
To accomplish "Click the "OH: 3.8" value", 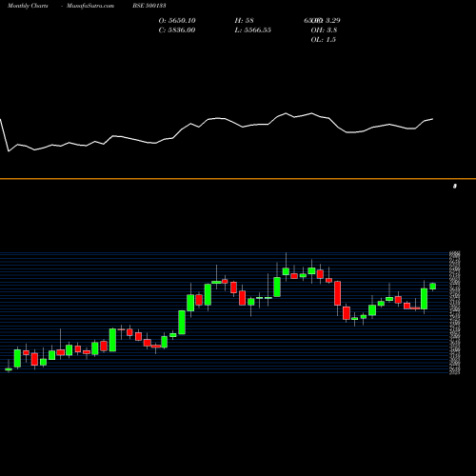I will pyautogui.click(x=324, y=30).
